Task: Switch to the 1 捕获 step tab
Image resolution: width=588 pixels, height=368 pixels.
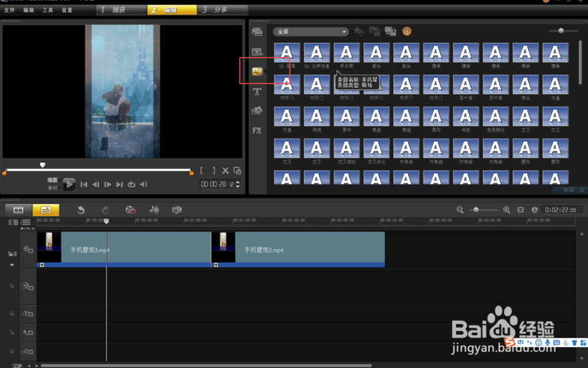Action: (x=121, y=10)
